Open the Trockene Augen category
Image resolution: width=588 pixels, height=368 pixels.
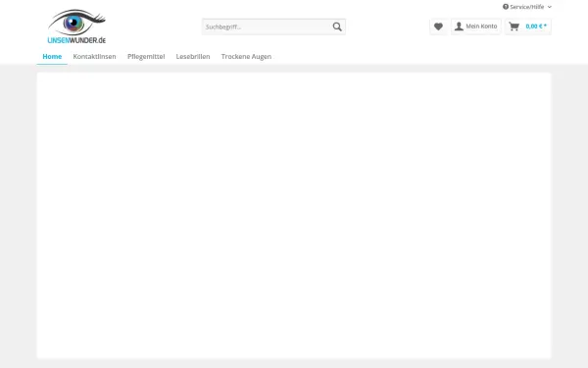pos(246,56)
